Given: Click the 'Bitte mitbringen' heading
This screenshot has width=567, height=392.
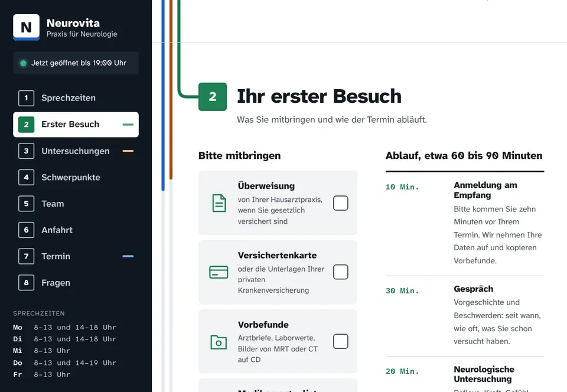Looking at the screenshot, I should pos(239,156).
